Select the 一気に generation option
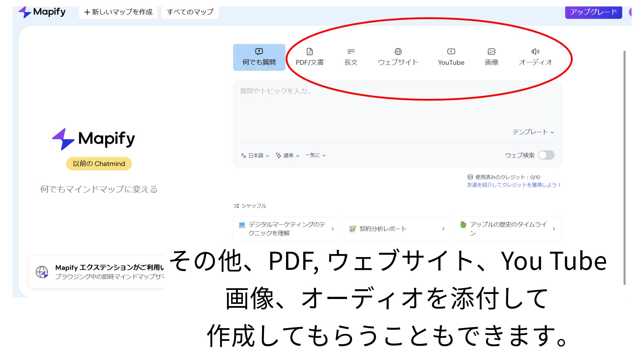Viewport: 644px width, 362px height. point(315,155)
